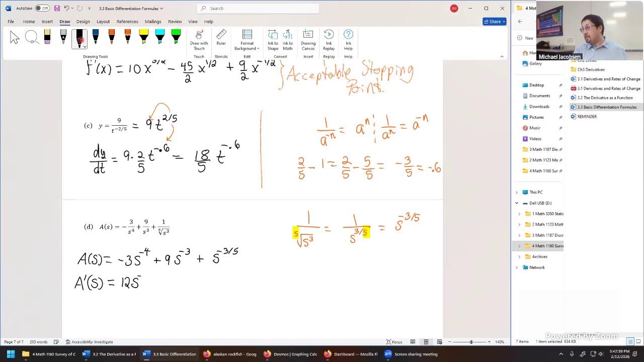Image resolution: width=644 pixels, height=362 pixels.
Task: Open the Customize Quick Access Toolbar dropdown
Action: pyautogui.click(x=90, y=9)
